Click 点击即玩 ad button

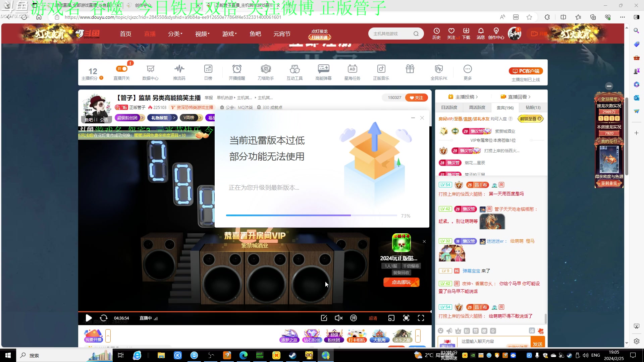point(401,282)
